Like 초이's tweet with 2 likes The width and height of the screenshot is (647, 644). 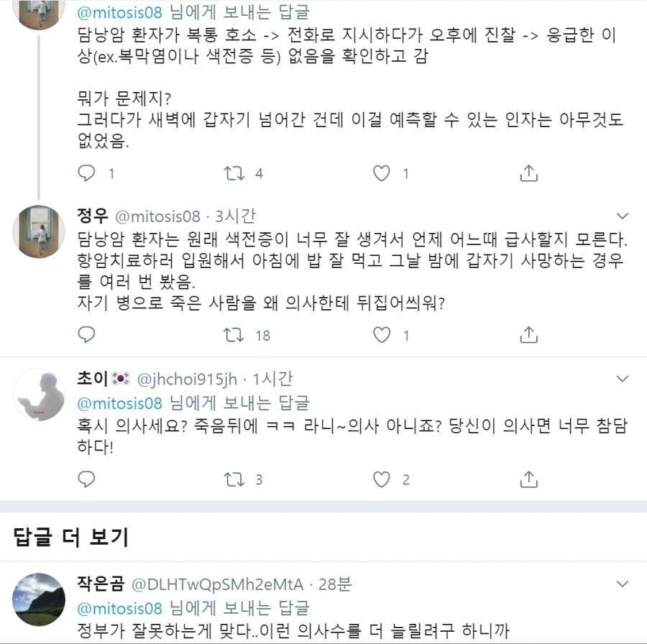pyautogui.click(x=382, y=479)
